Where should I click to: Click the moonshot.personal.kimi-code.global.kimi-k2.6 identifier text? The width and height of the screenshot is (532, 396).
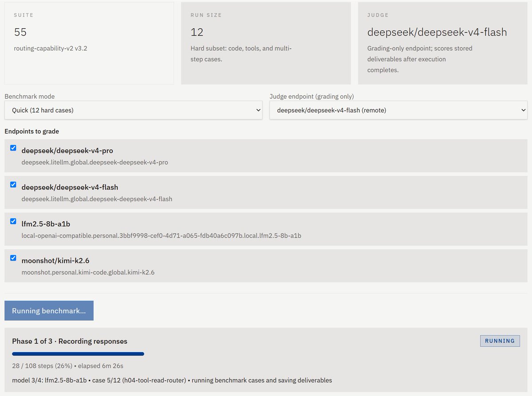click(x=88, y=272)
